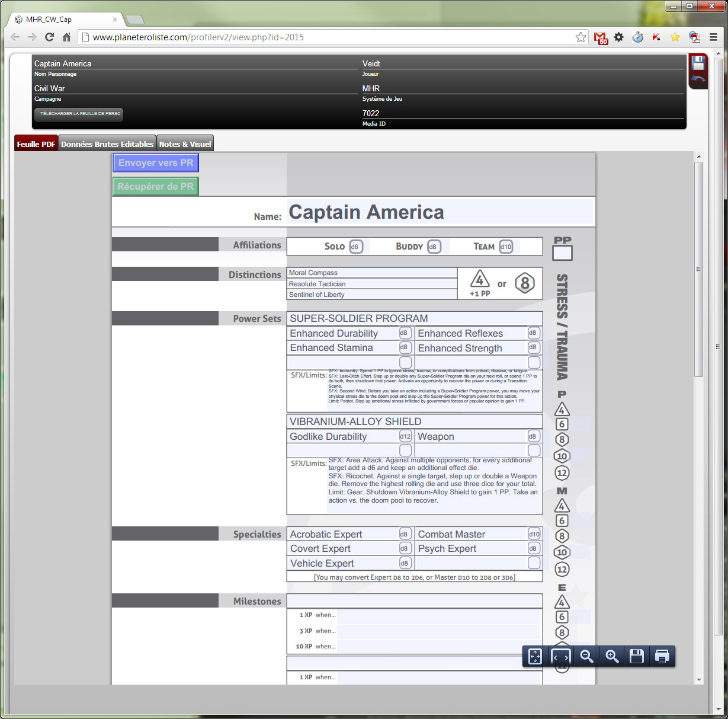Click the Moral Compass distinction field
This screenshot has width=728, height=719.
[372, 273]
